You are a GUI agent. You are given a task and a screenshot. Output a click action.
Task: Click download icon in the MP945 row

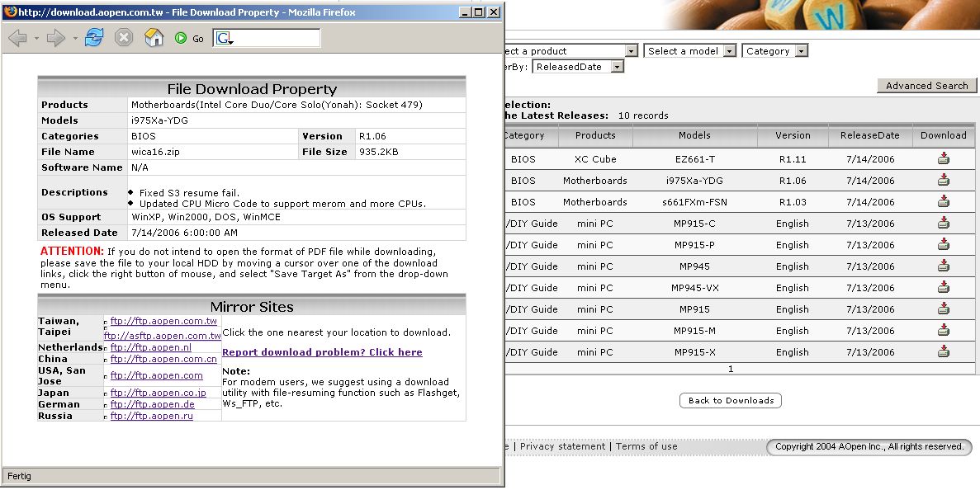[943, 266]
